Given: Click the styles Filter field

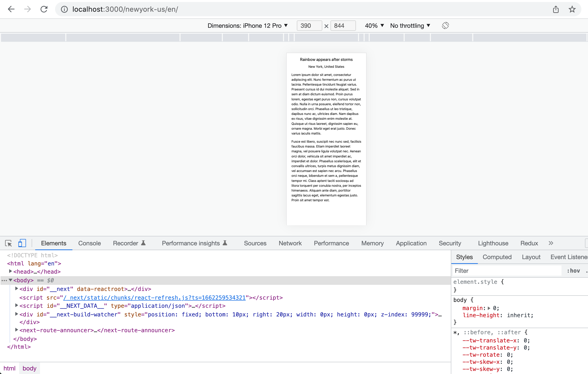Looking at the screenshot, I should [507, 271].
